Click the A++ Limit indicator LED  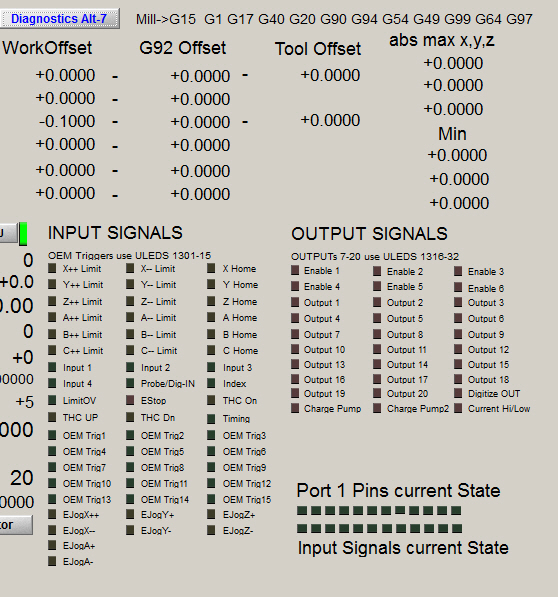point(52,317)
